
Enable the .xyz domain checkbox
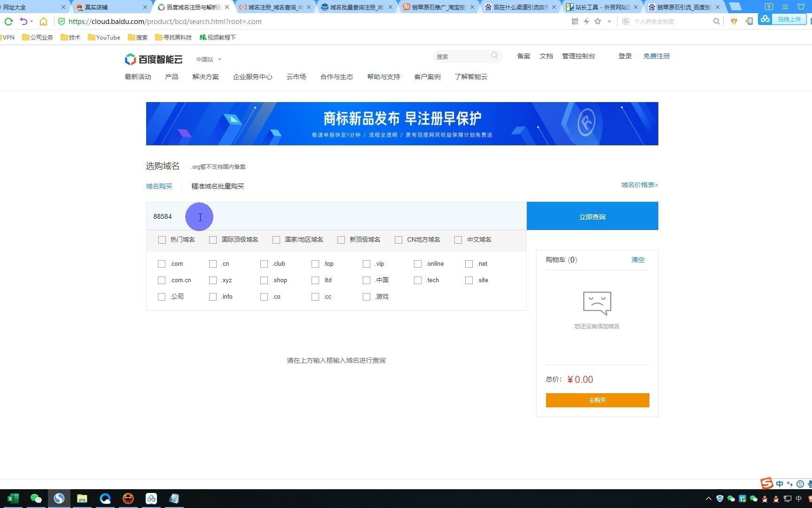(213, 280)
